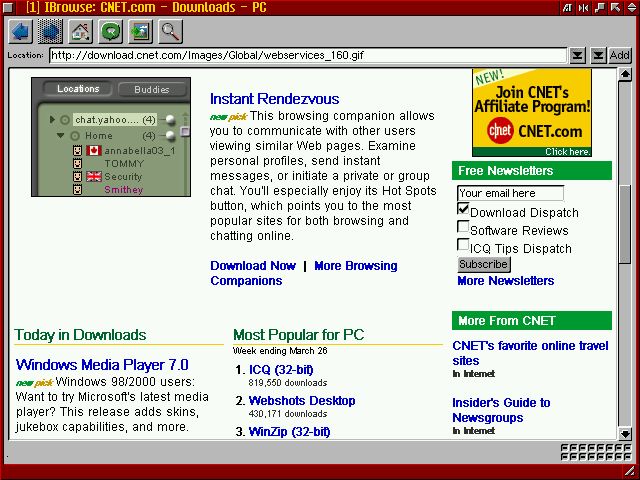Click the first title bar gadget on the right
Viewport: 640px width, 480px height.
(567, 7)
